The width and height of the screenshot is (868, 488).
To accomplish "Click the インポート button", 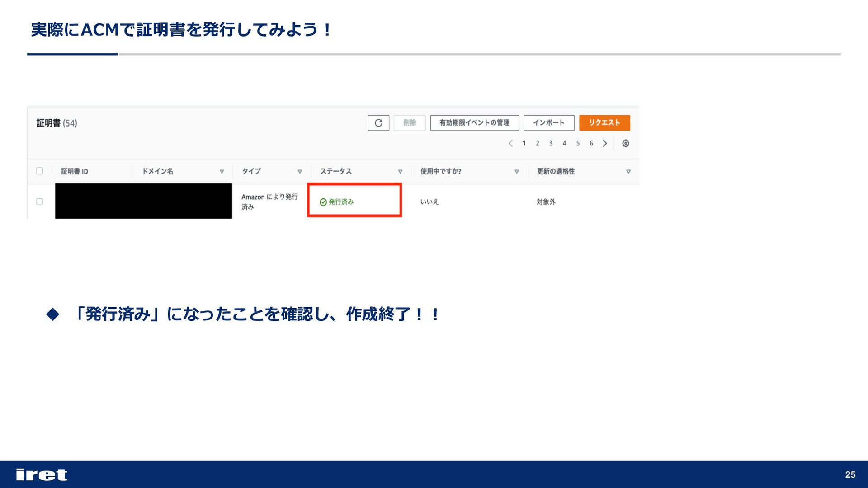I will [549, 123].
